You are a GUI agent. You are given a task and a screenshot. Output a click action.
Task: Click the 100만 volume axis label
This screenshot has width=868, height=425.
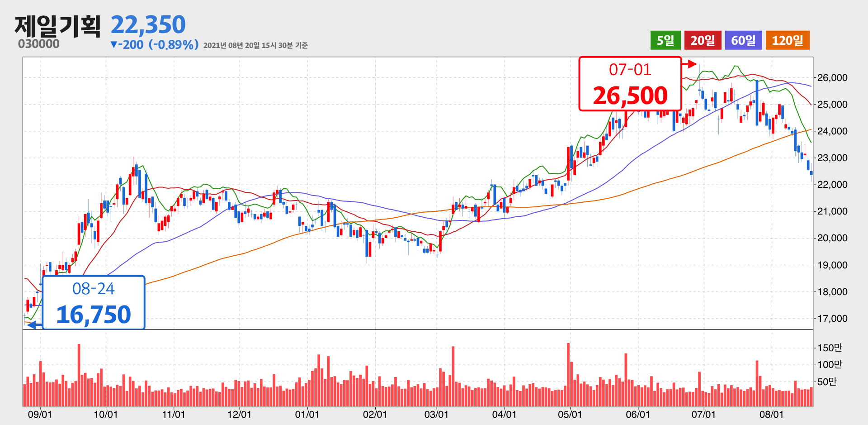(830, 364)
